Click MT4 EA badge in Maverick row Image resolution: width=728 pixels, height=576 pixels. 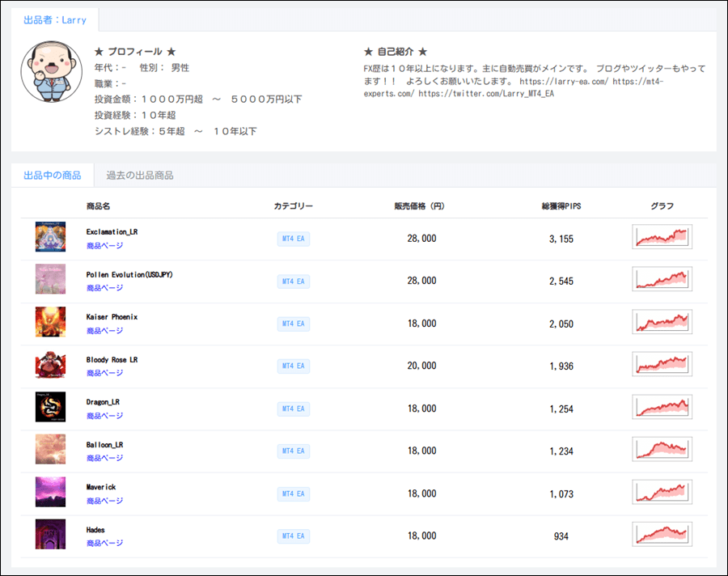(293, 493)
